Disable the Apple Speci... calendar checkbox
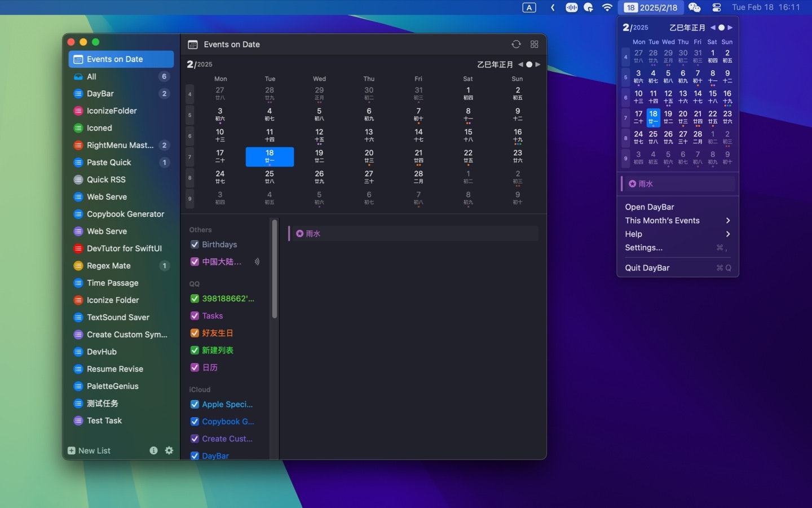 pyautogui.click(x=195, y=404)
